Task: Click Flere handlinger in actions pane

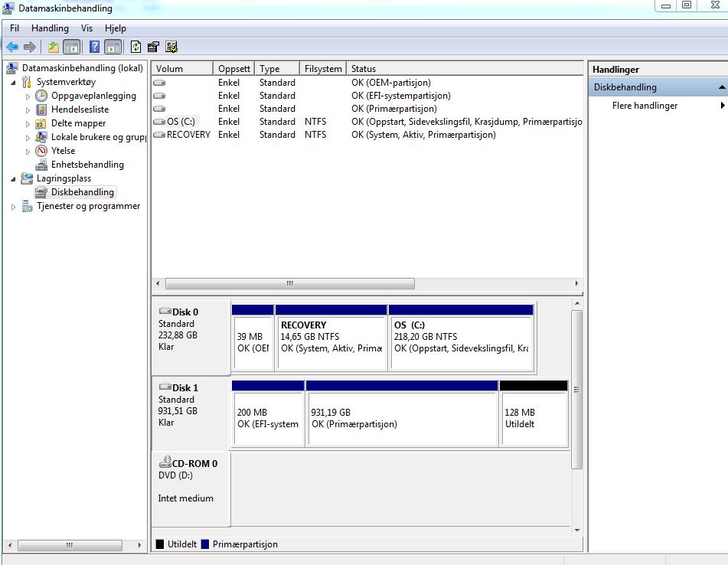Action: [645, 106]
